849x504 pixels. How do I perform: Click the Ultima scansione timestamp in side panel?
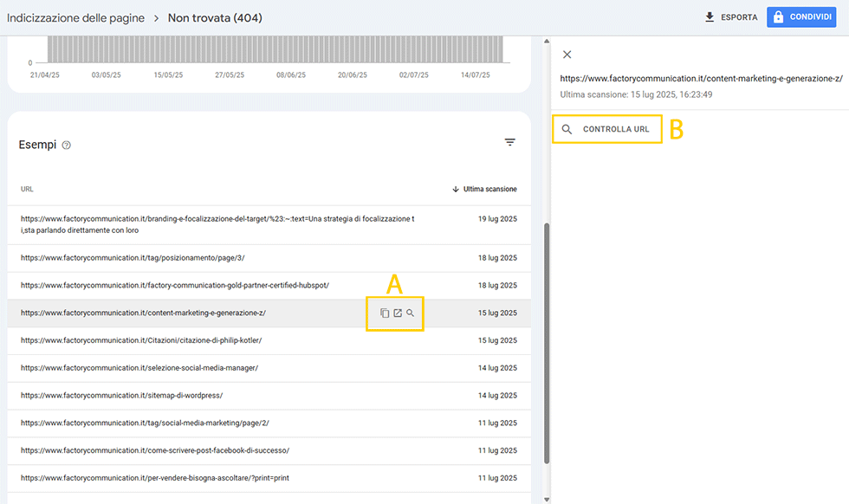(636, 94)
